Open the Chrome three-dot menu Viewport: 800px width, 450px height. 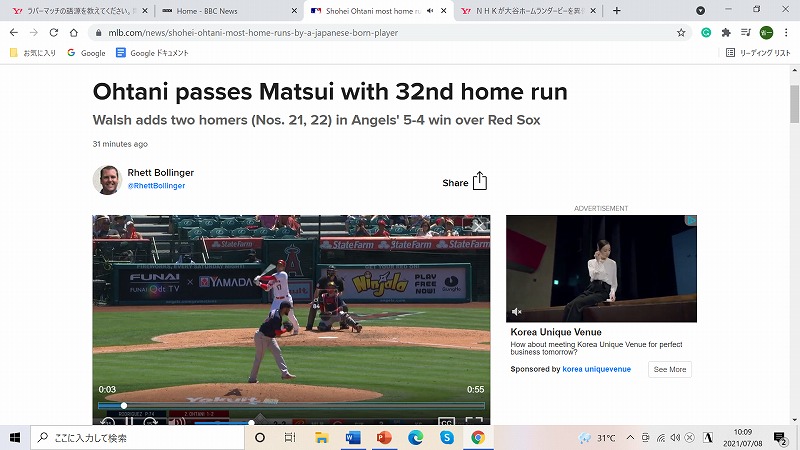coord(786,33)
